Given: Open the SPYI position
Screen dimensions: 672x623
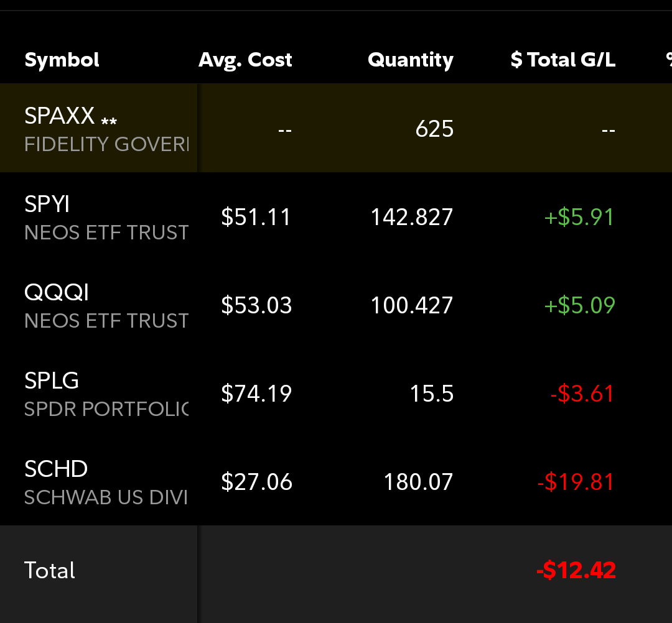Looking at the screenshot, I should click(x=47, y=204).
